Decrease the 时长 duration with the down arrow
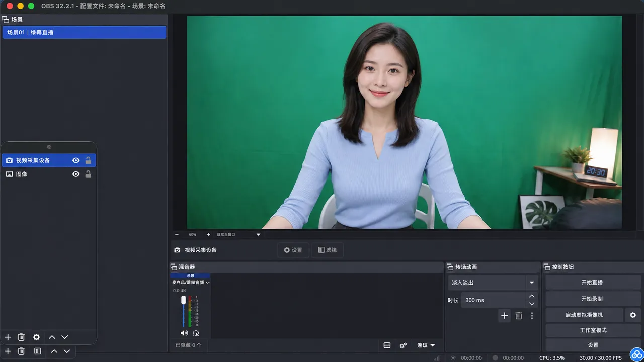Viewport: 644px width, 362px height. pyautogui.click(x=532, y=304)
